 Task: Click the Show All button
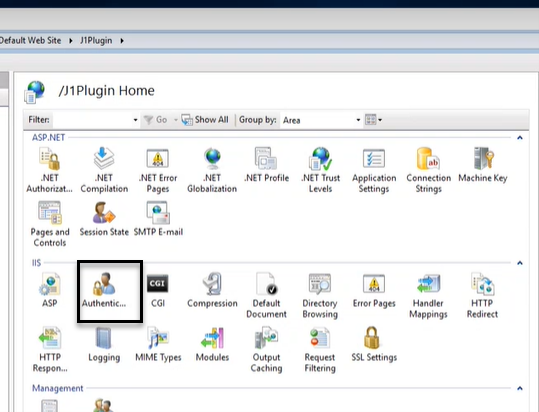tap(205, 120)
